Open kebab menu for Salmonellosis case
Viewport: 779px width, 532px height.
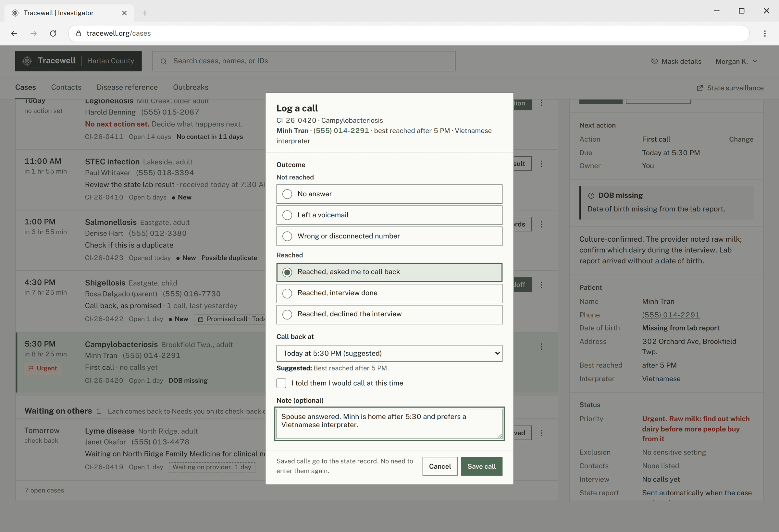pyautogui.click(x=541, y=224)
